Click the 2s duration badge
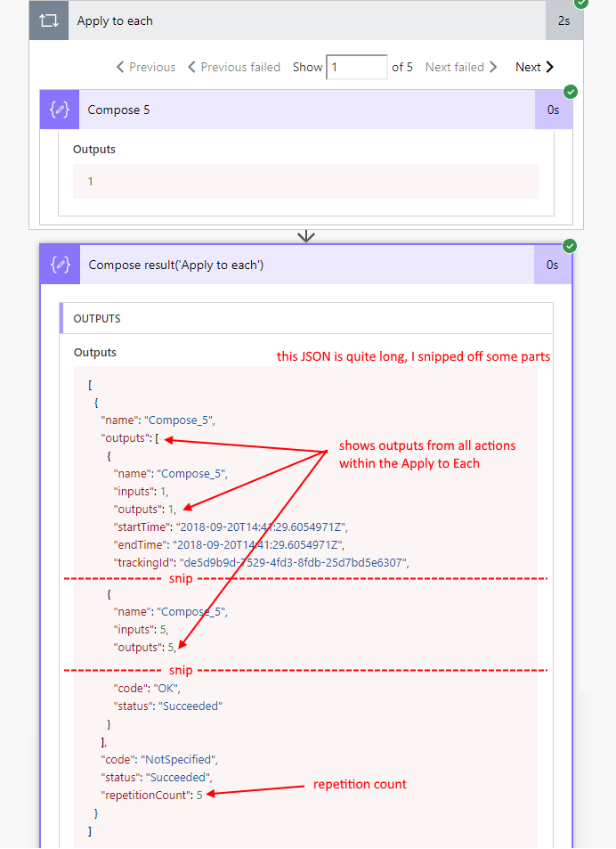616x849 pixels. [x=564, y=20]
